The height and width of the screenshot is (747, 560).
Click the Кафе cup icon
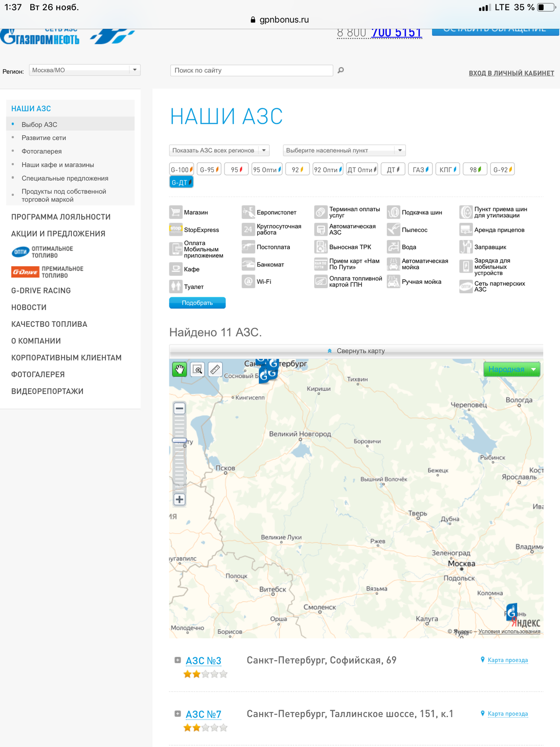[x=175, y=269]
